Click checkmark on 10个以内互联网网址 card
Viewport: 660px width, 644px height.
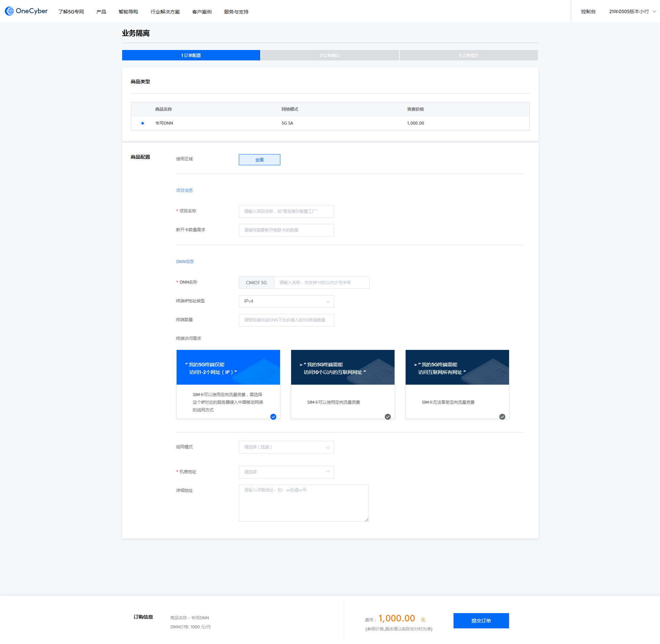[388, 417]
